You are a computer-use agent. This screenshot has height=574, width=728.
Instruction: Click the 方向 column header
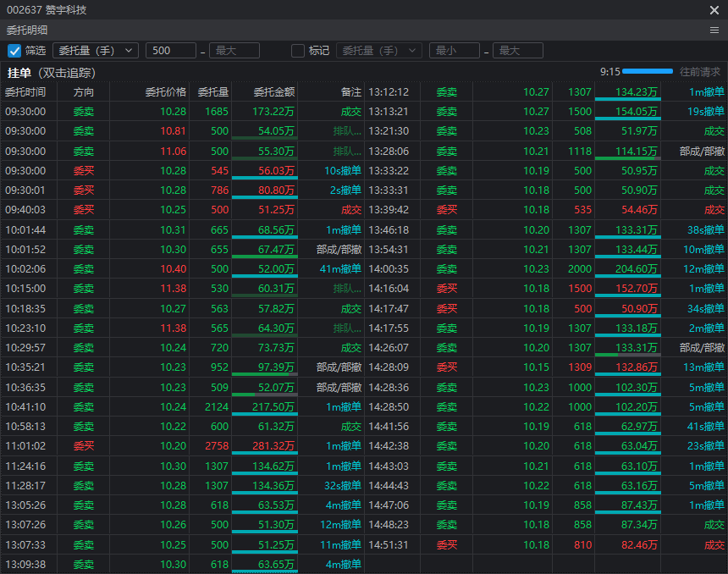point(84,91)
